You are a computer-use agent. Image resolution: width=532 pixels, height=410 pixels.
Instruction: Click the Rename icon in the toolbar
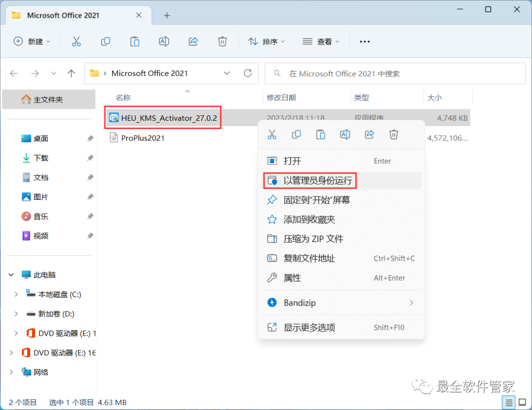click(x=164, y=41)
